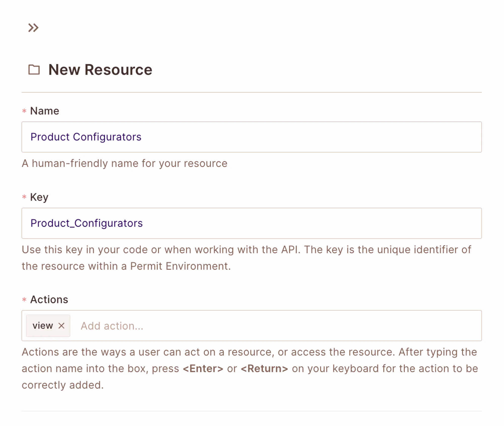
Task: Click the double chevron expand icon
Action: pos(33,28)
